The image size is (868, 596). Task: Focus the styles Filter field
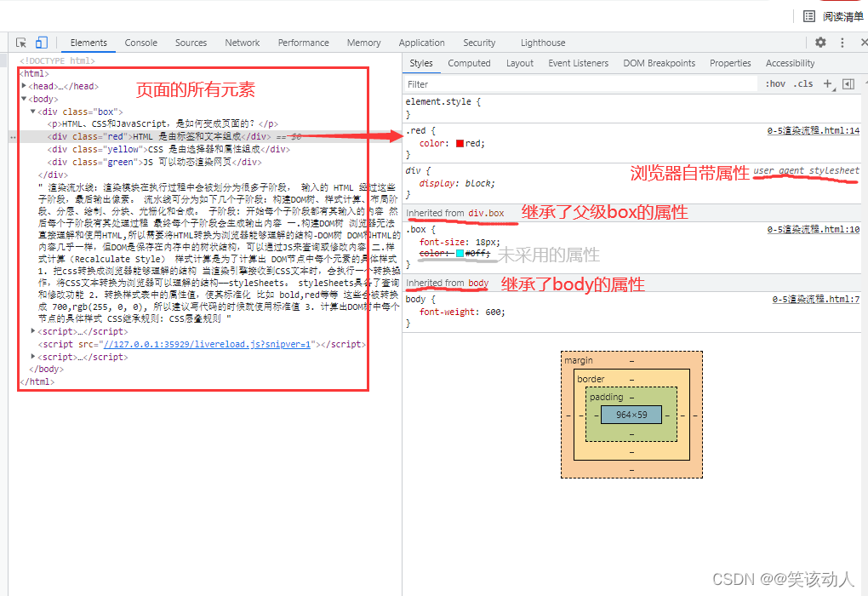(x=581, y=84)
